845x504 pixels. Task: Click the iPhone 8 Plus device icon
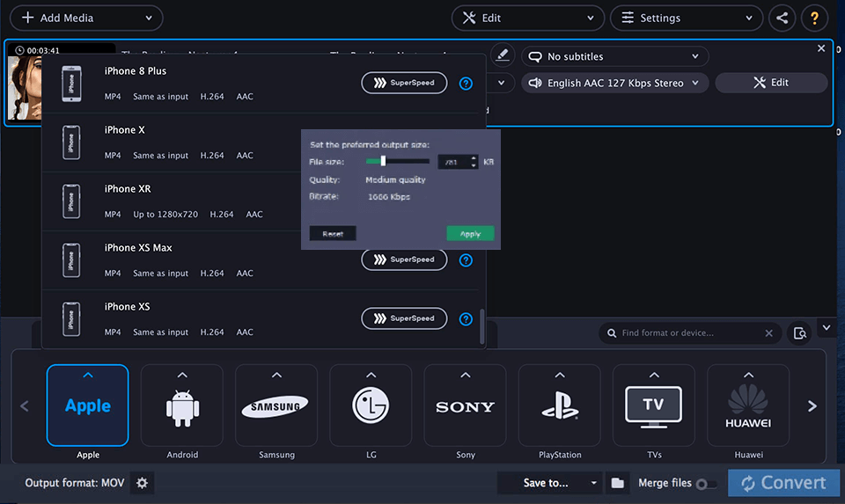coord(71,84)
